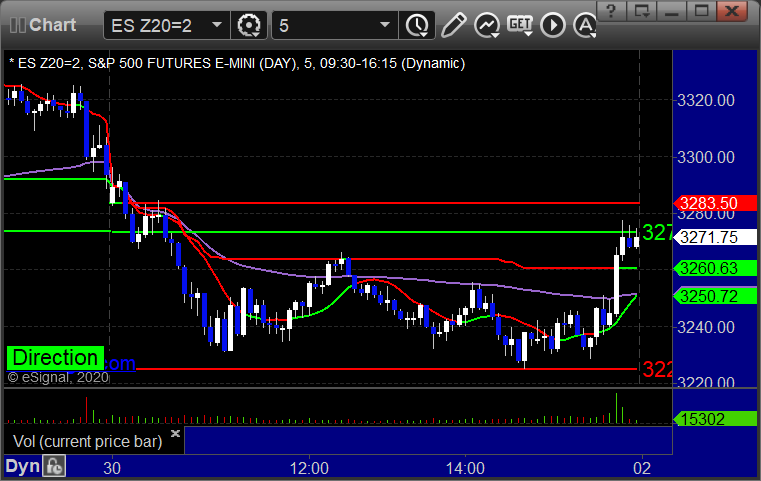The width and height of the screenshot is (761, 481).
Task: Expand the ES Z20=2 symbol dropdown arrow
Action: click(x=217, y=25)
